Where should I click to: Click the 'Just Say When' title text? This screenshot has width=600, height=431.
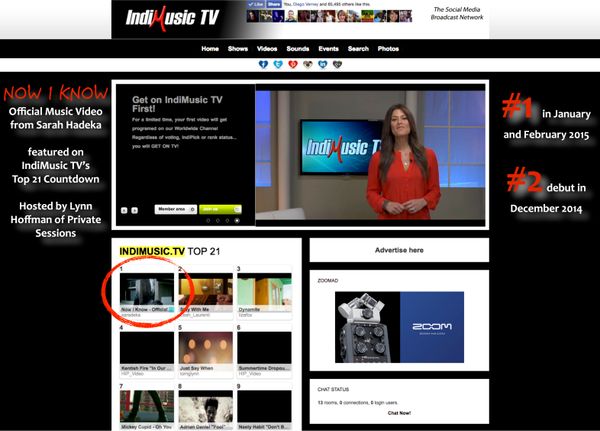click(197, 368)
